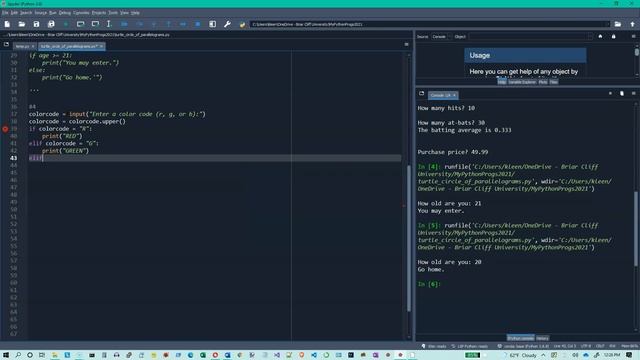Viewport: 640px width, 360px height.
Task: Click the LSP Python ready status
Action: point(469,346)
